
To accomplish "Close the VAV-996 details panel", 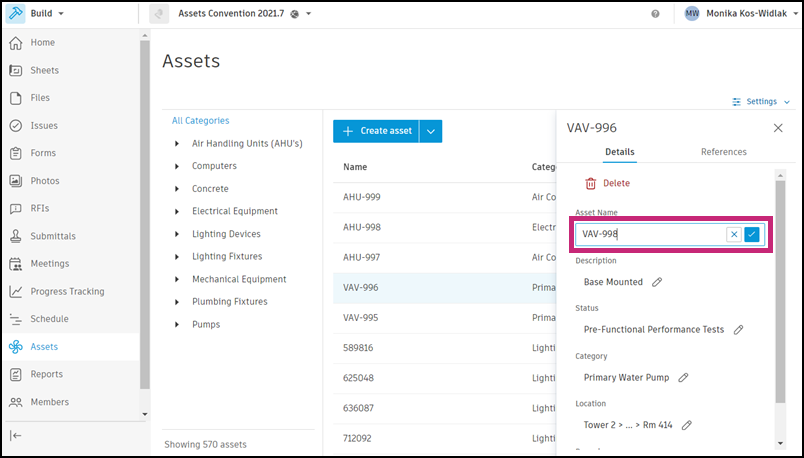I will tap(778, 128).
